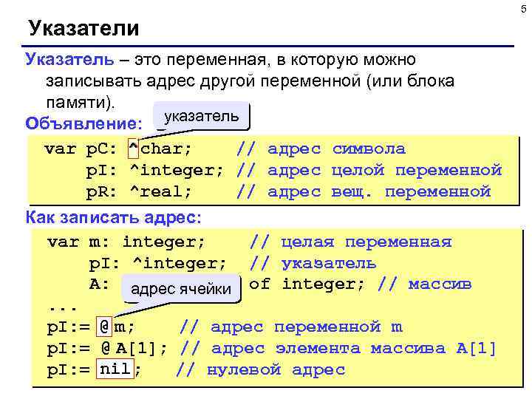
Task: Click the boxed 'nil' keyword
Action: 115,369
